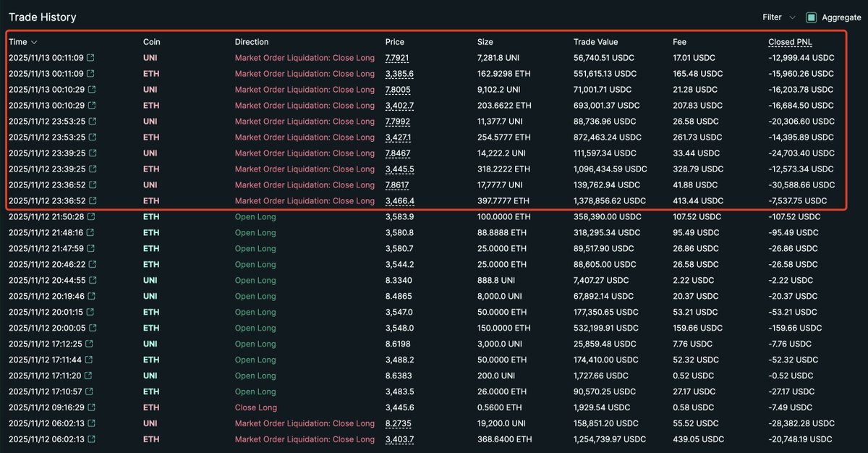Click the Direction column header
The width and height of the screenshot is (868, 453).
coord(252,42)
